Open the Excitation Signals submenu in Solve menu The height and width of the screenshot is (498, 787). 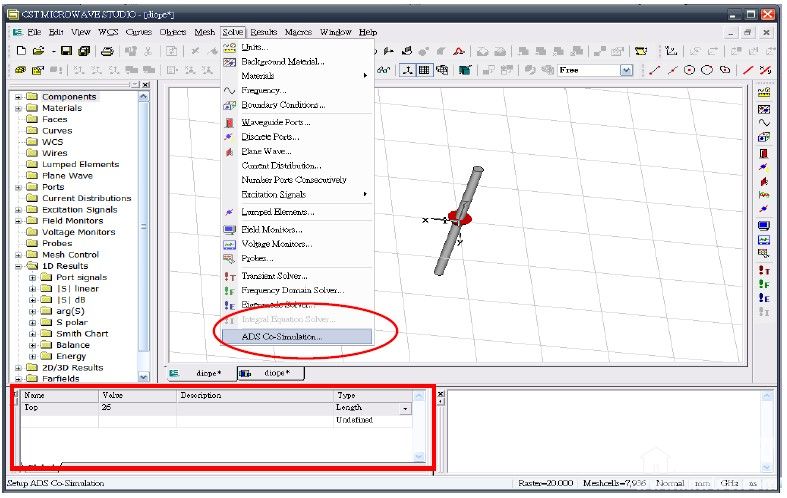point(297,194)
